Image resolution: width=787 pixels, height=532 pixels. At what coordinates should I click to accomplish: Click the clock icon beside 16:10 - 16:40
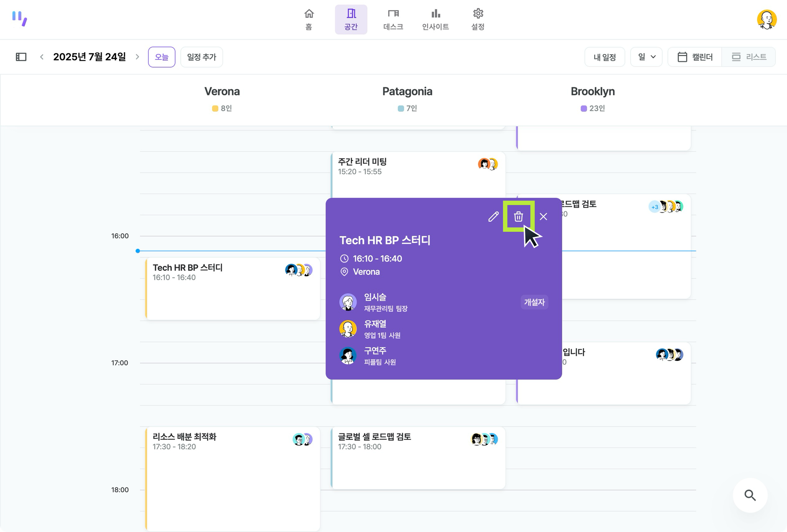344,259
